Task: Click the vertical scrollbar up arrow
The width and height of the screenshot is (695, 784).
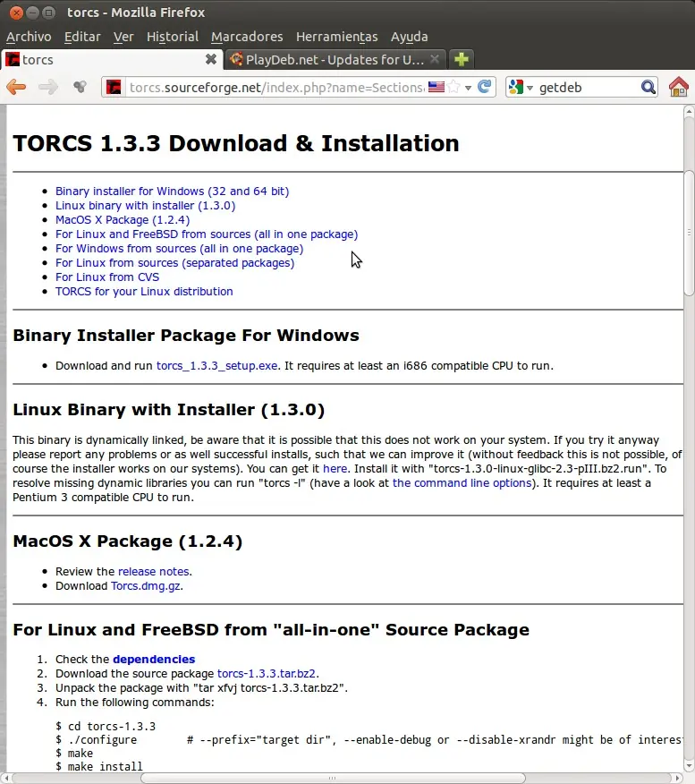Action: 689,111
